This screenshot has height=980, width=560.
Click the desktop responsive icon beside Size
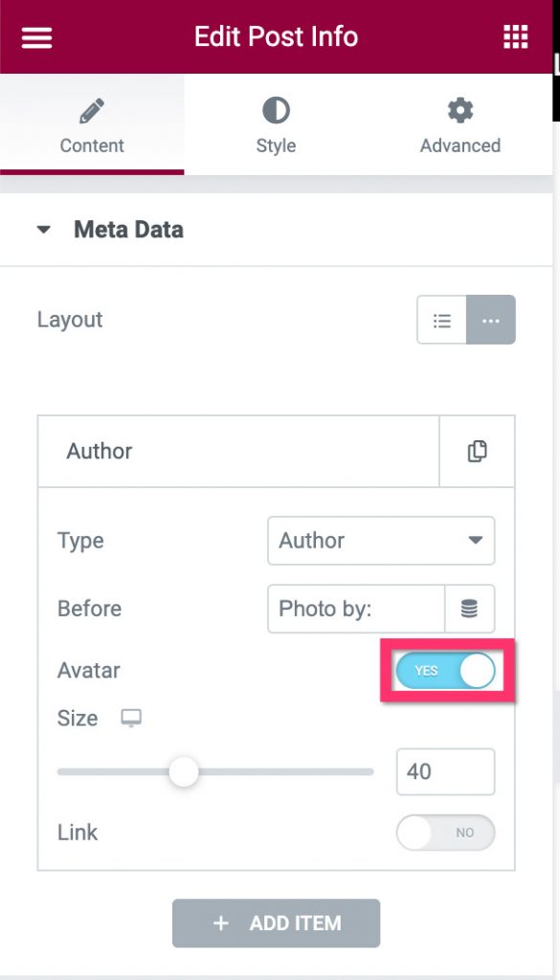131,718
